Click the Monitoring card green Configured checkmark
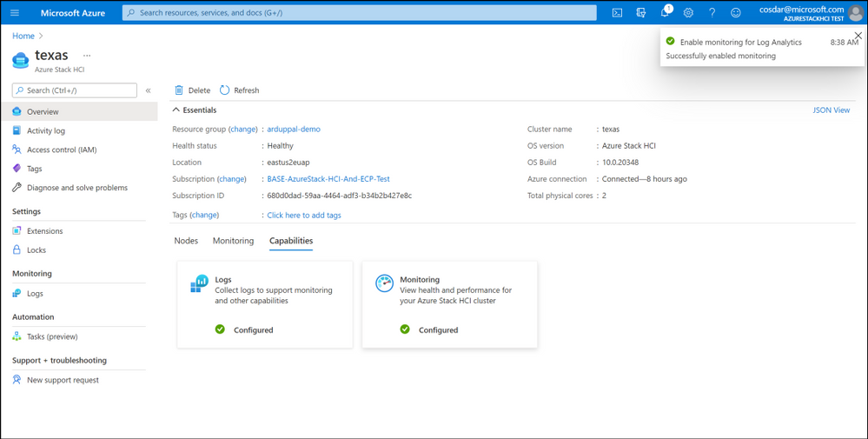Screen dimensions: 868x439 [x=405, y=329]
